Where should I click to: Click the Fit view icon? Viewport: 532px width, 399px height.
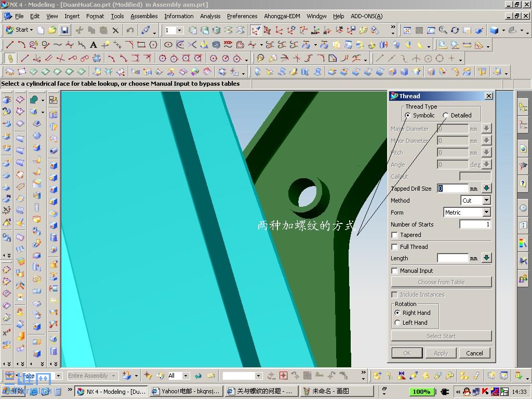pos(407,30)
